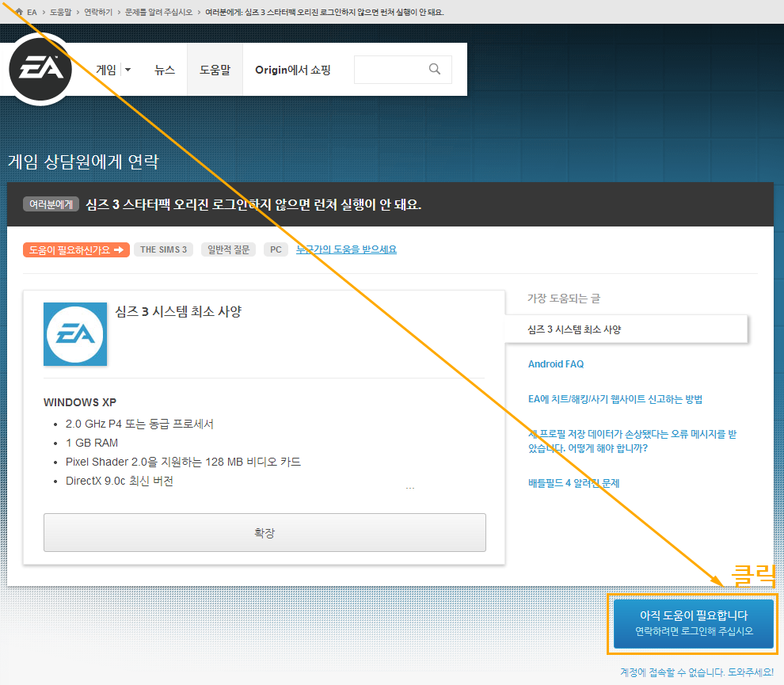The height and width of the screenshot is (685, 784).
Task: Click the EA thumbnail beside article title
Action: (x=75, y=334)
